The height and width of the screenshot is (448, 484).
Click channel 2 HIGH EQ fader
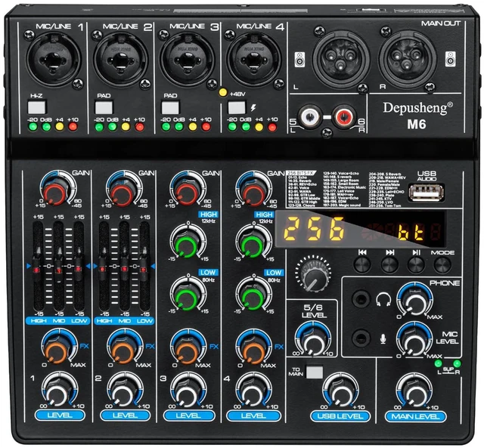tap(104, 266)
